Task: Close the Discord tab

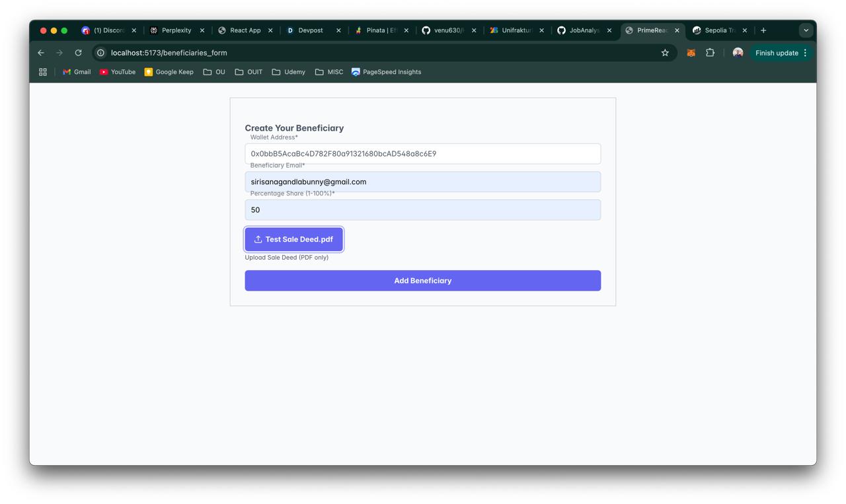Action: (134, 30)
